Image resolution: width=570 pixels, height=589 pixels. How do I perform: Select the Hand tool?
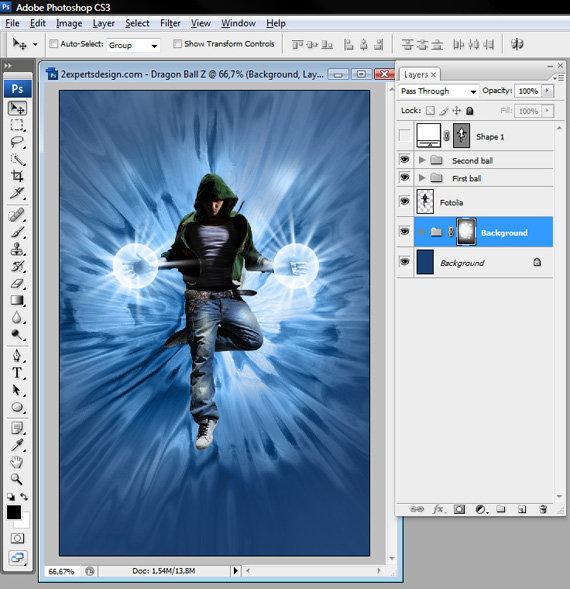tap(17, 462)
